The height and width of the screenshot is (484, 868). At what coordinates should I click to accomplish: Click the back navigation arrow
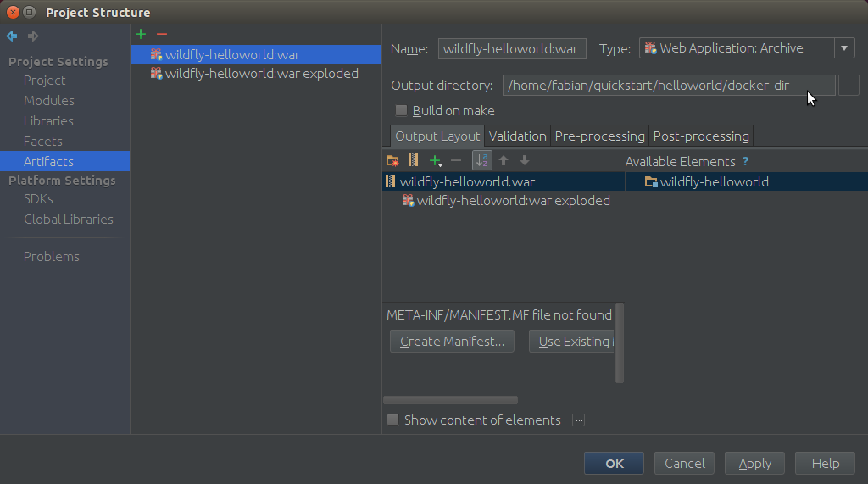click(12, 36)
